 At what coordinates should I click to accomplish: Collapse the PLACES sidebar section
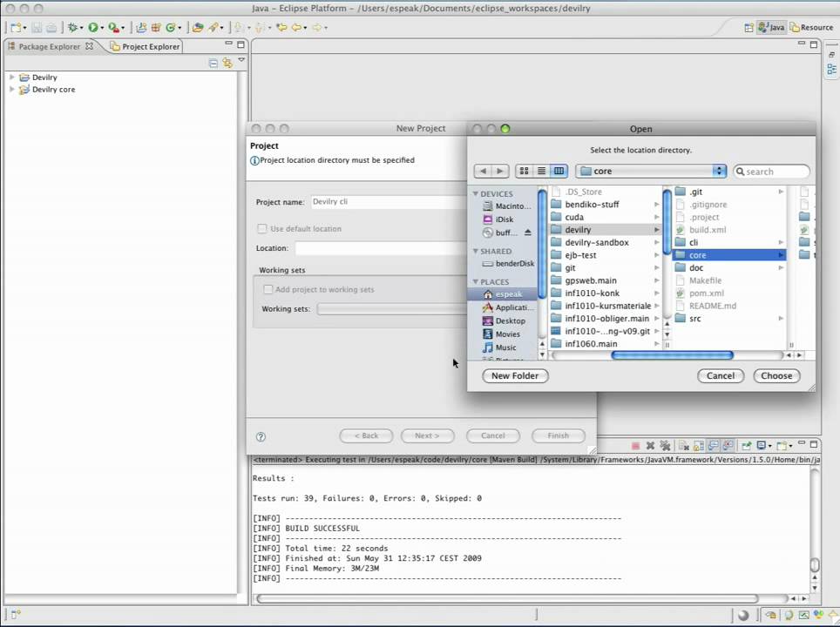pos(475,281)
